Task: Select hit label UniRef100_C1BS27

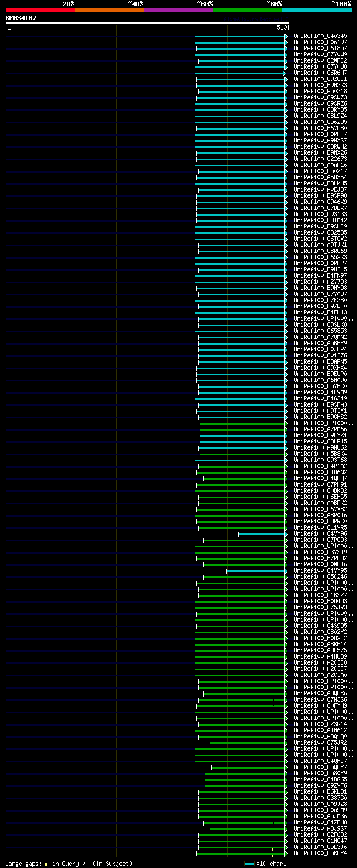Action: pos(320,595)
